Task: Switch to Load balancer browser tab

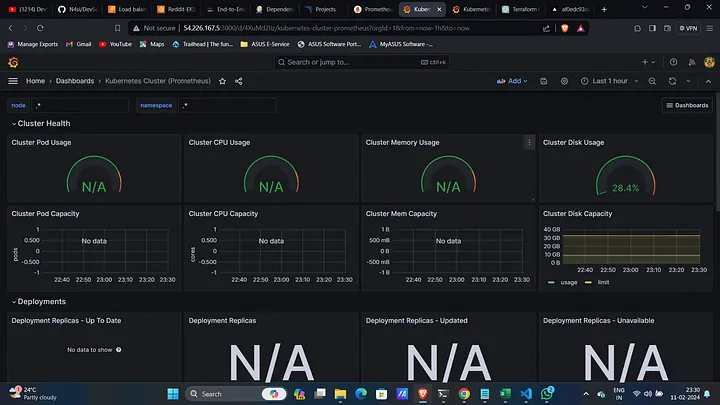Action: pyautogui.click(x=127, y=9)
